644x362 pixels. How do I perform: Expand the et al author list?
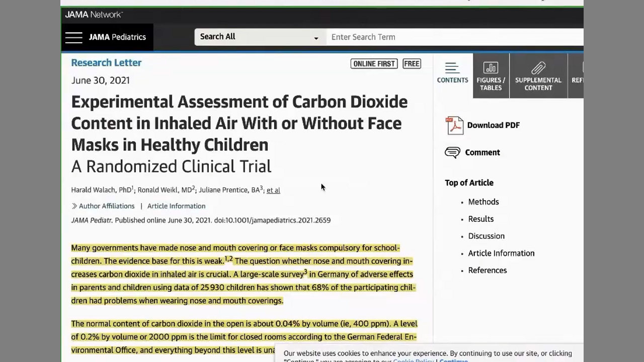[x=273, y=190]
